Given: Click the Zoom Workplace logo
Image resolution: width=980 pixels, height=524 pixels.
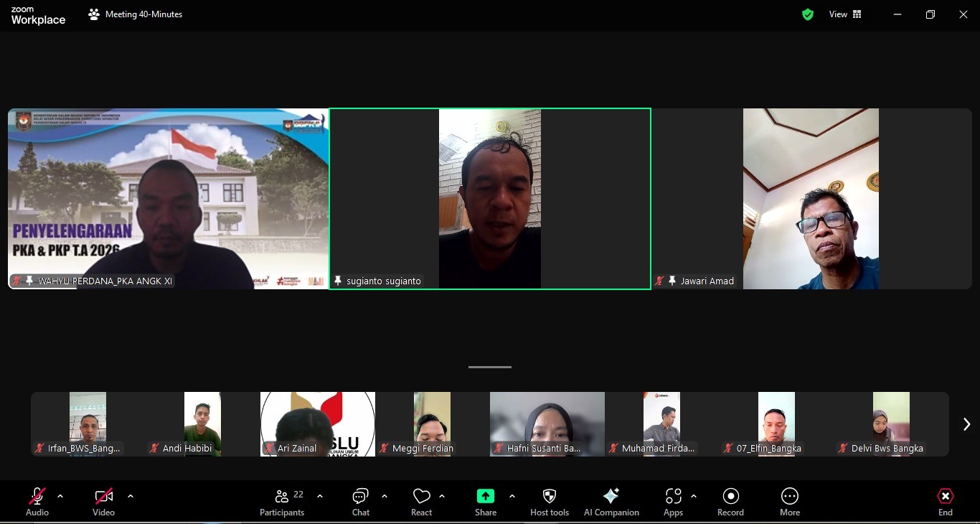Looking at the screenshot, I should coord(38,15).
